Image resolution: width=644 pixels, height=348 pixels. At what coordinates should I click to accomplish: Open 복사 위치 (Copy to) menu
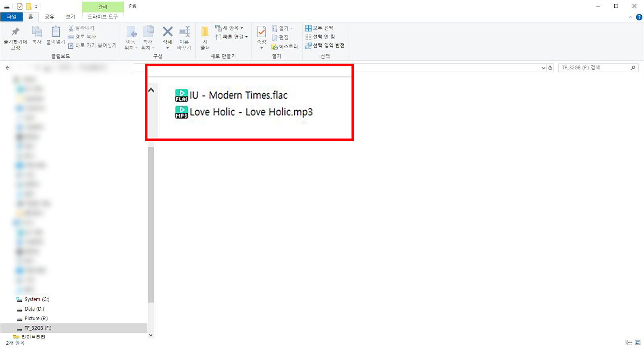(148, 38)
